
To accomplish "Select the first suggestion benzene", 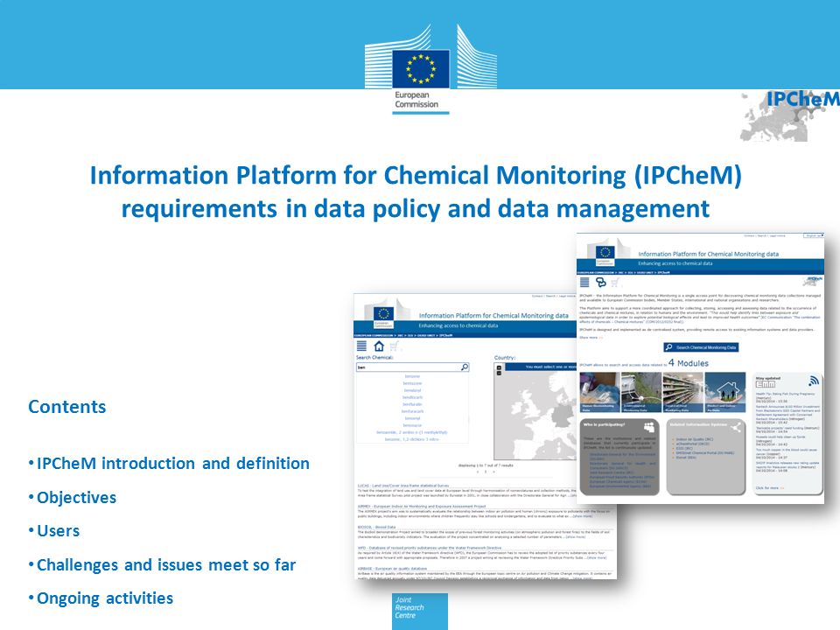I will point(412,376).
